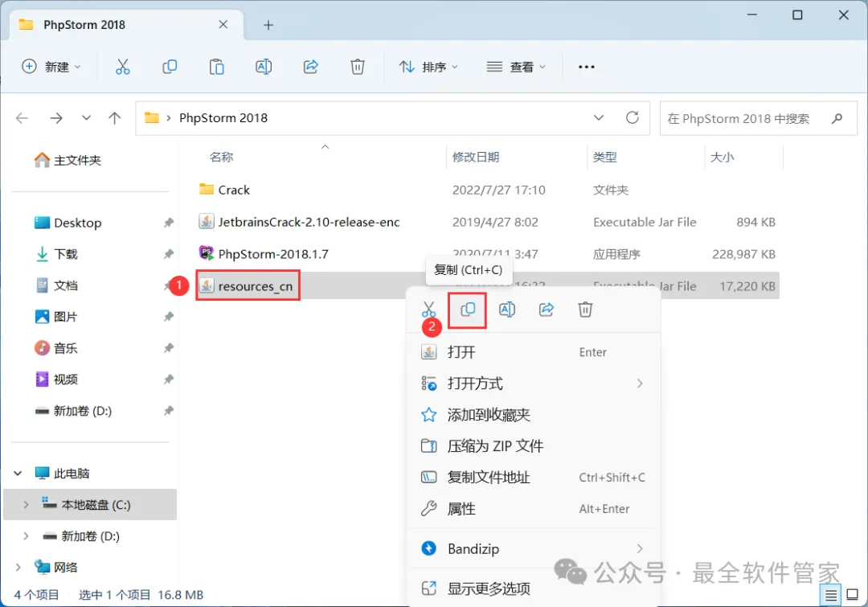Sort by the 名称 column header
Viewport: 868px width, 607px height.
(x=222, y=158)
